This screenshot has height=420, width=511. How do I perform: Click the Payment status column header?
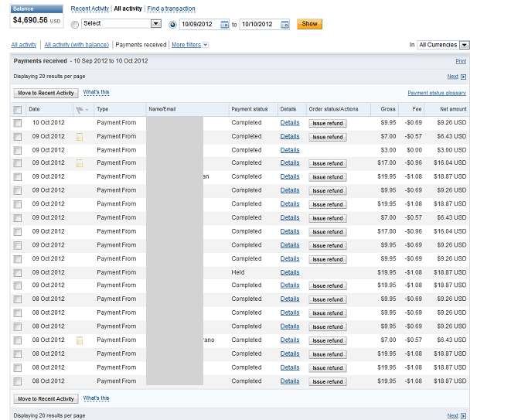pos(249,109)
